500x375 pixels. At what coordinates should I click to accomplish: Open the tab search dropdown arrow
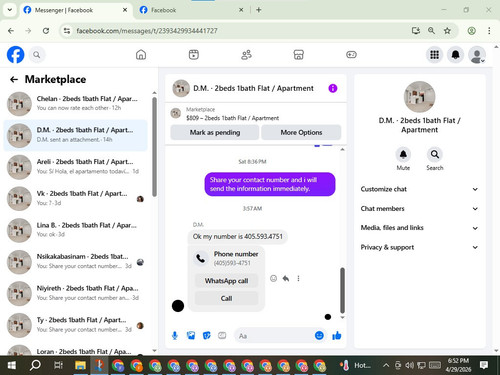10,10
